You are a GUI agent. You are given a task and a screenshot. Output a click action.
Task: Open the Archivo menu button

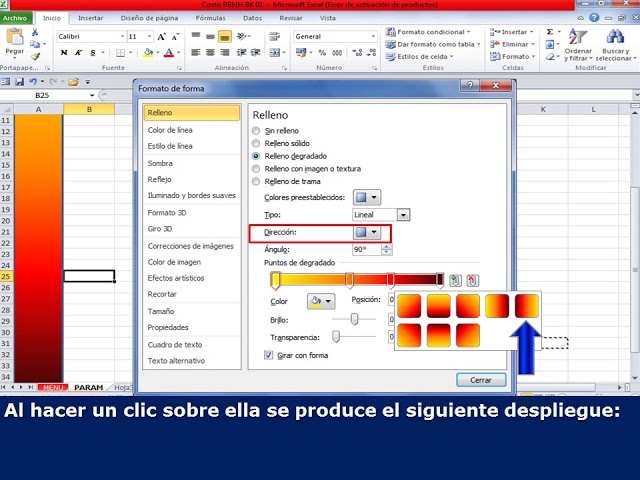click(16, 18)
